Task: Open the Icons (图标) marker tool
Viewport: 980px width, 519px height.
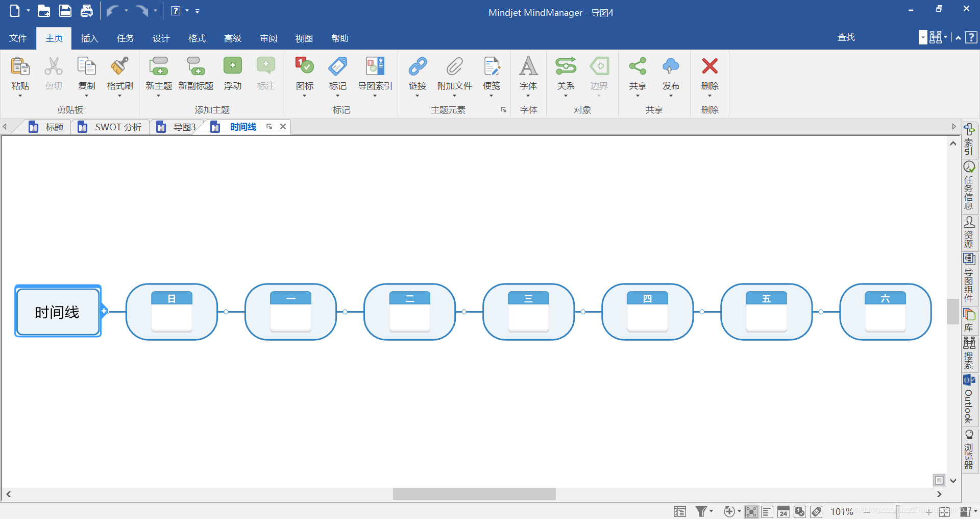Action: [304, 66]
